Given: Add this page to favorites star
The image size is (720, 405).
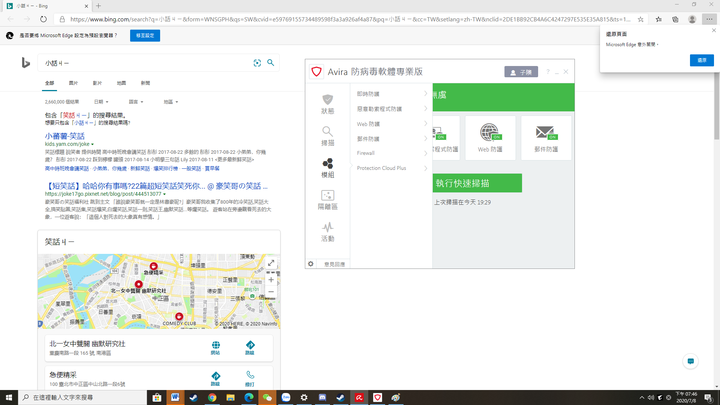Looking at the screenshot, I should 641,19.
